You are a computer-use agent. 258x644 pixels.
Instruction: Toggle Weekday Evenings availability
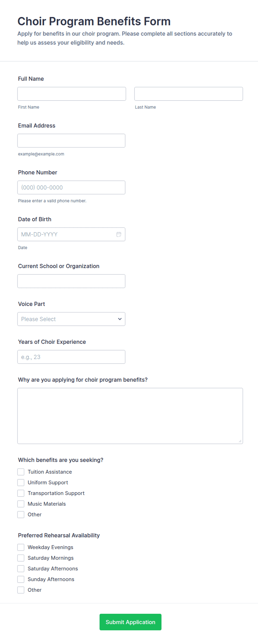[21, 547]
